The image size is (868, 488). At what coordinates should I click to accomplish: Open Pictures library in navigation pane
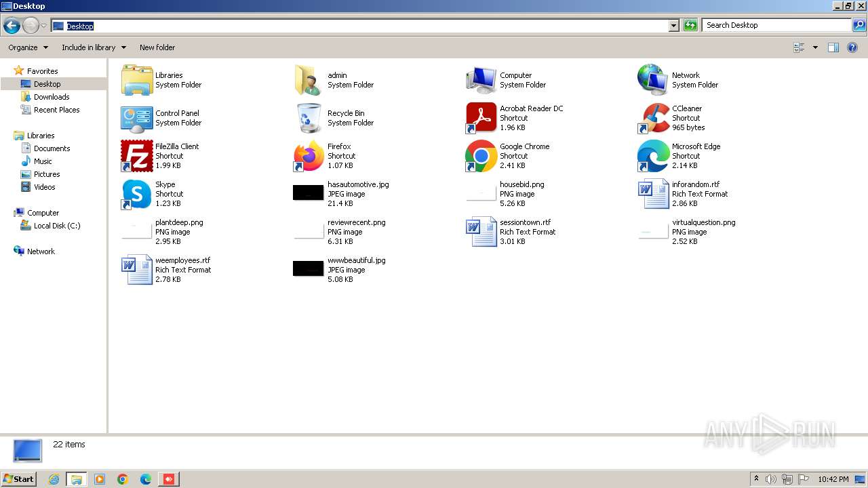[47, 174]
